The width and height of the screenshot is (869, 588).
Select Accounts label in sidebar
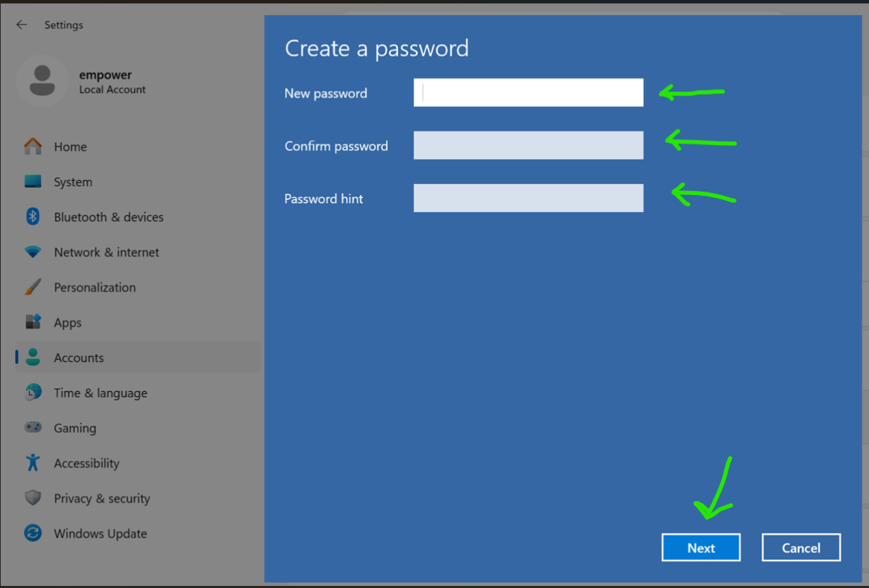[79, 358]
